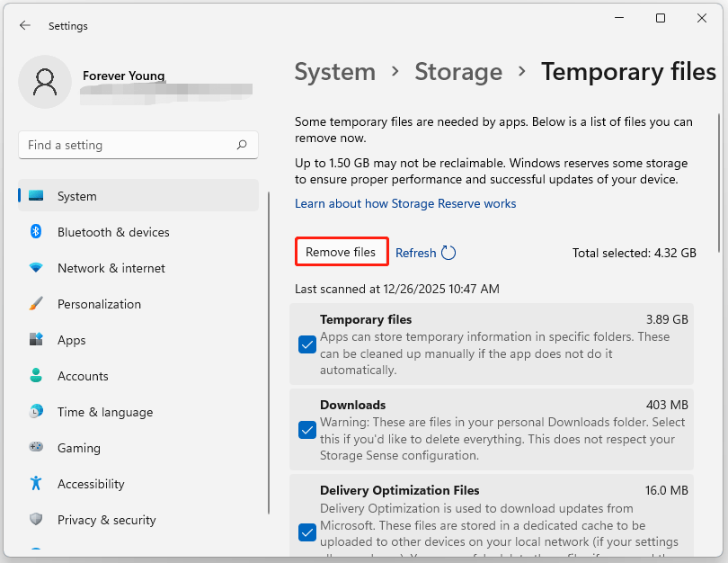This screenshot has height=563, width=728.
Task: Select the Gaming Xbox icon
Action: tap(36, 447)
